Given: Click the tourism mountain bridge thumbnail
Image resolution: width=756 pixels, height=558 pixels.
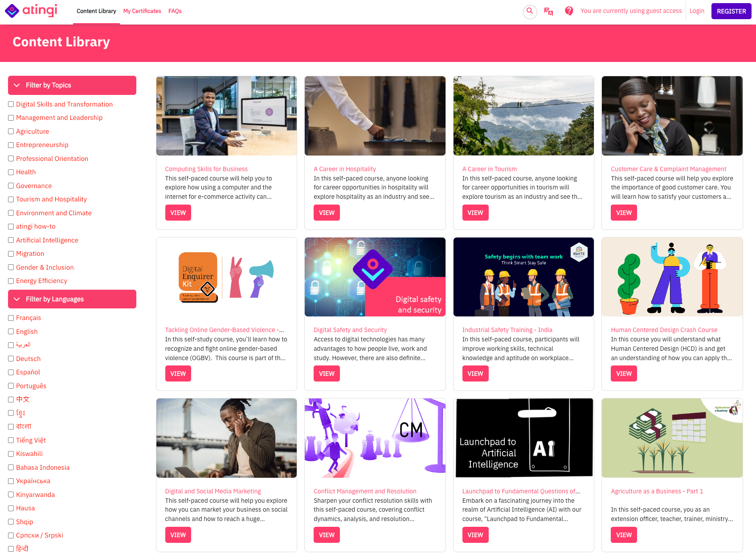Looking at the screenshot, I should tap(523, 116).
